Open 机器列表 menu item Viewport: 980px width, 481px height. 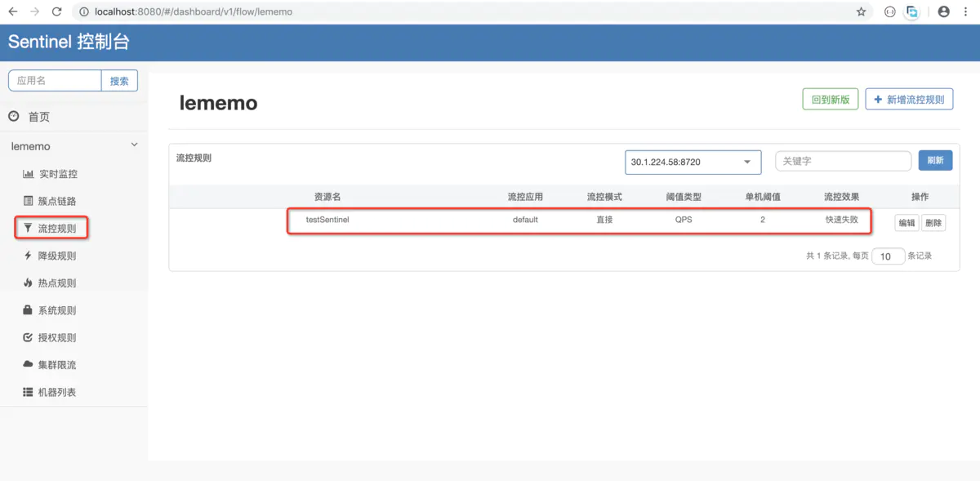57,393
